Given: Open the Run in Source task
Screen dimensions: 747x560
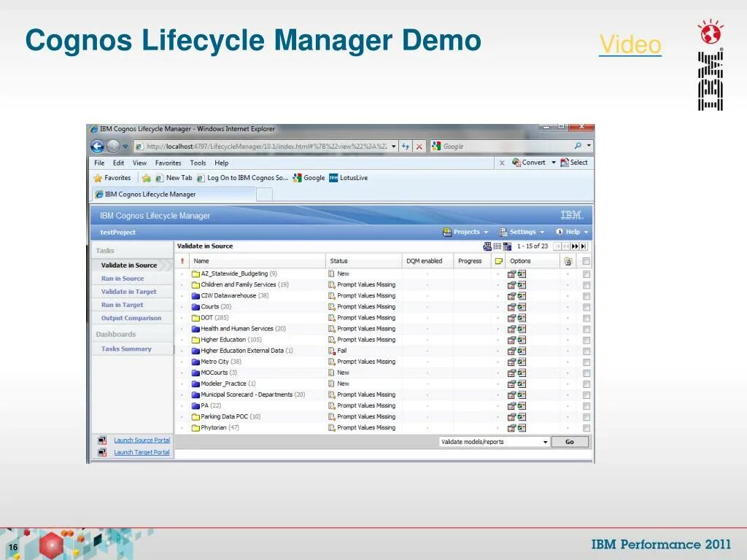Looking at the screenshot, I should pyautogui.click(x=123, y=279).
